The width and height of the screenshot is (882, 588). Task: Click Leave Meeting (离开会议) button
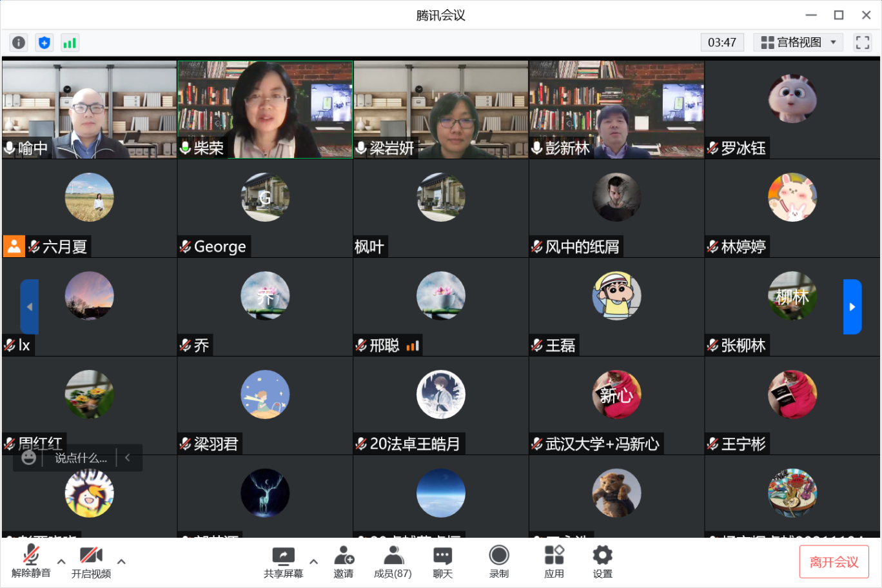tap(834, 562)
